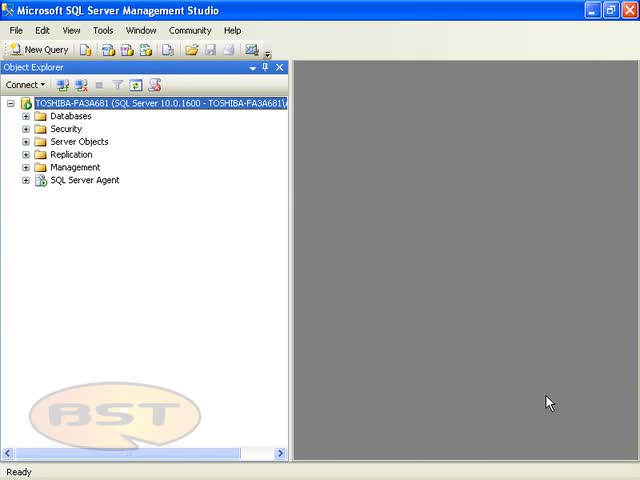Viewport: 640px width, 480px height.
Task: Click the Object Explorer panel title
Action: (33, 68)
